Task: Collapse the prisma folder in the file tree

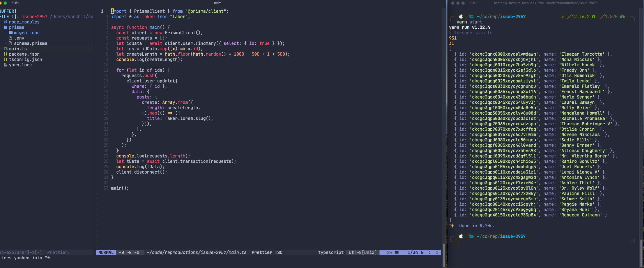Action: (x=17, y=27)
